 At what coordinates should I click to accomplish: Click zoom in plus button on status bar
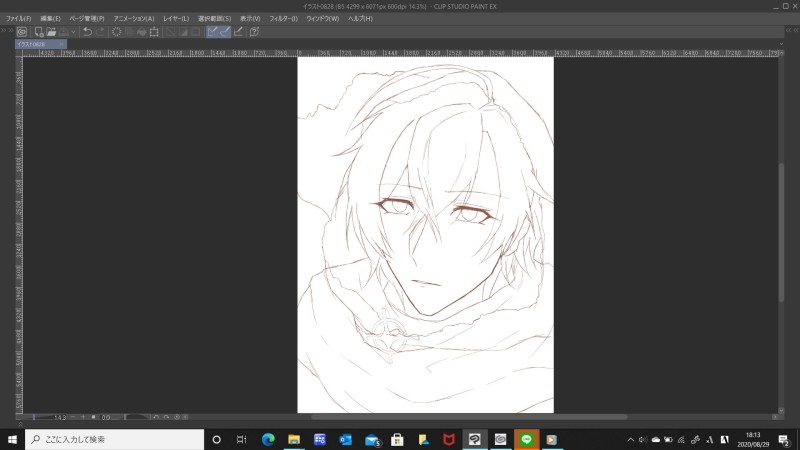click(83, 417)
